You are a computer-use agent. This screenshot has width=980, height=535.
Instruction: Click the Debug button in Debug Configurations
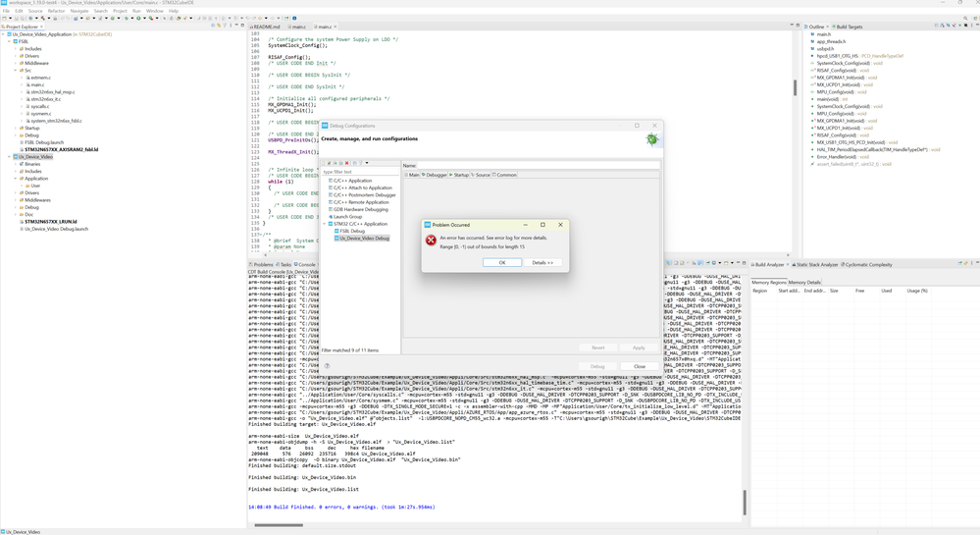(597, 366)
